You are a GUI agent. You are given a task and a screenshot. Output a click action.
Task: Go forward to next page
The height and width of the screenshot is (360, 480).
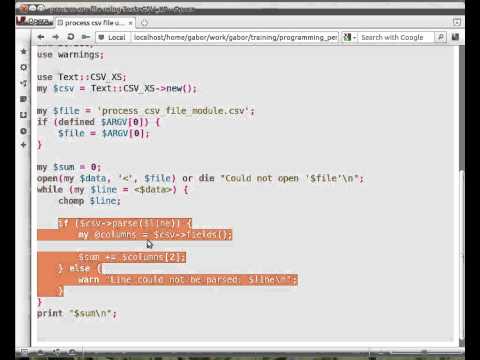click(x=56, y=37)
